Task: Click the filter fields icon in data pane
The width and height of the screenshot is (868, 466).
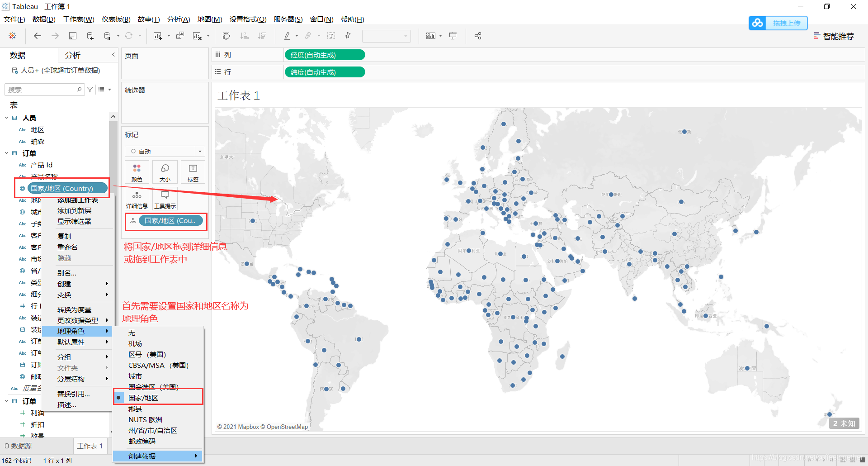Action: [x=90, y=90]
